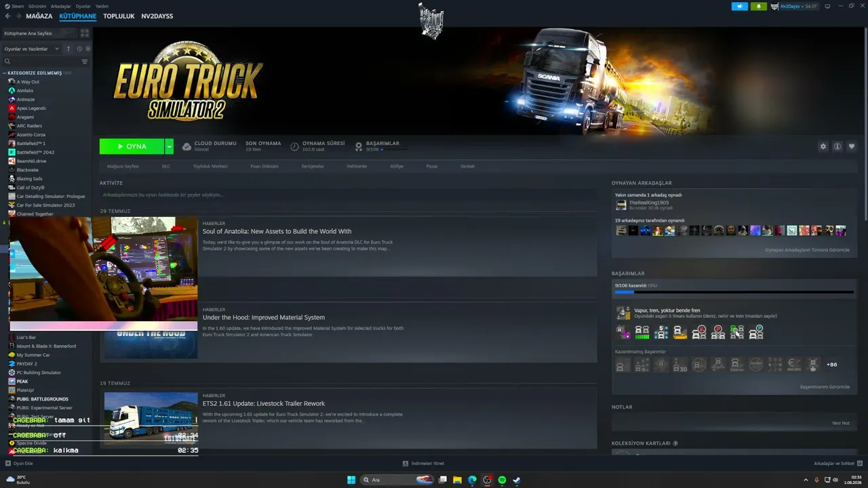
Task: Show recently played via clock filter icon
Action: [79, 49]
